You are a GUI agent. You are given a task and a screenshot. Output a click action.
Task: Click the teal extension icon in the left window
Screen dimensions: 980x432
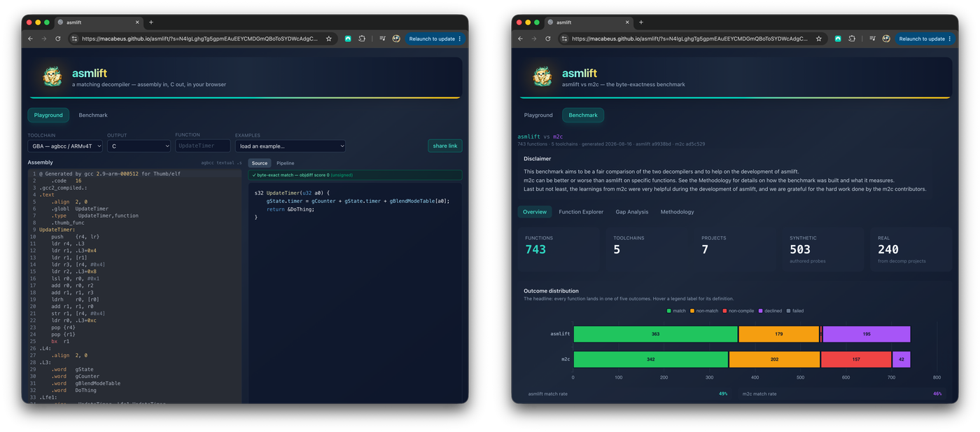tap(348, 39)
